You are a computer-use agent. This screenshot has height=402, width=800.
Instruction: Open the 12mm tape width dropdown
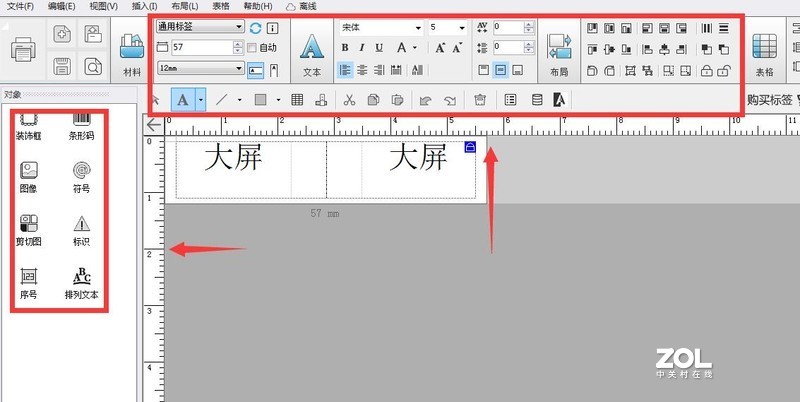click(201, 68)
